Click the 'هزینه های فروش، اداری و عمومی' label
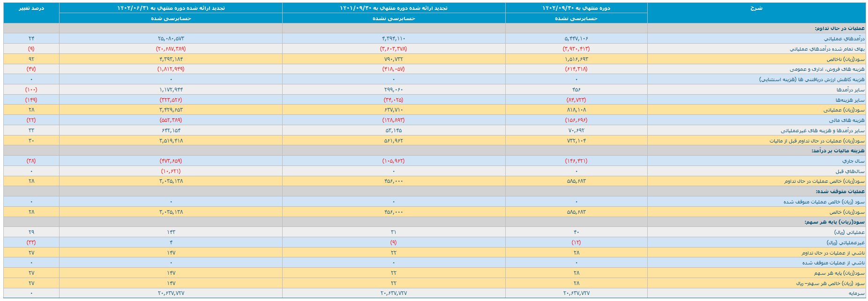868x301 pixels. [827, 69]
